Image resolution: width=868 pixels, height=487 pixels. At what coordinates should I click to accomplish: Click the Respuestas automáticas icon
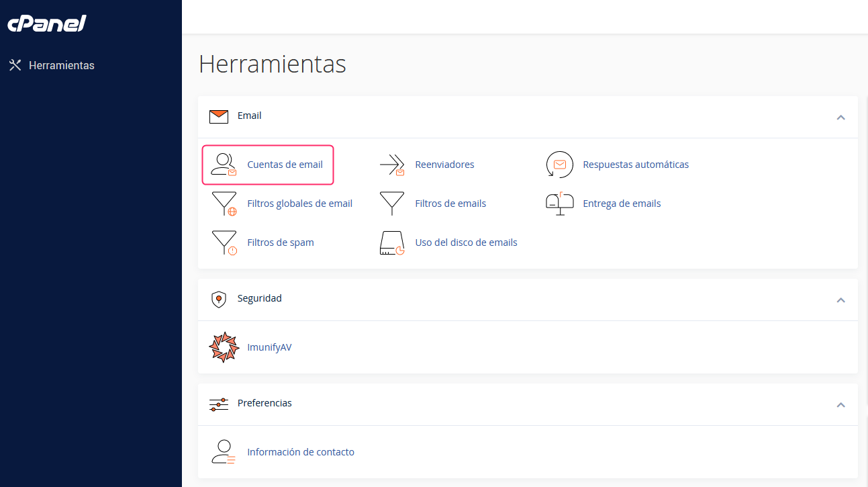pyautogui.click(x=559, y=165)
